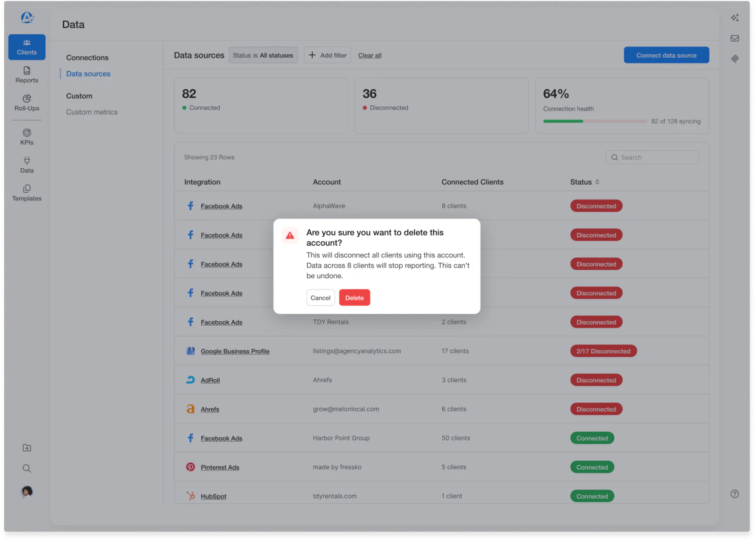Open the Google Business Profile integration link
The width and height of the screenshot is (756, 541).
pos(235,352)
